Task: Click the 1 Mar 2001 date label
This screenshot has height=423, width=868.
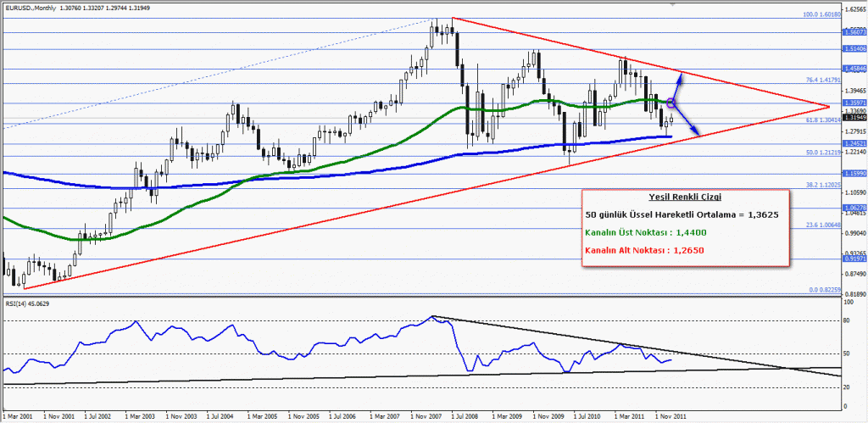Action: point(19,415)
